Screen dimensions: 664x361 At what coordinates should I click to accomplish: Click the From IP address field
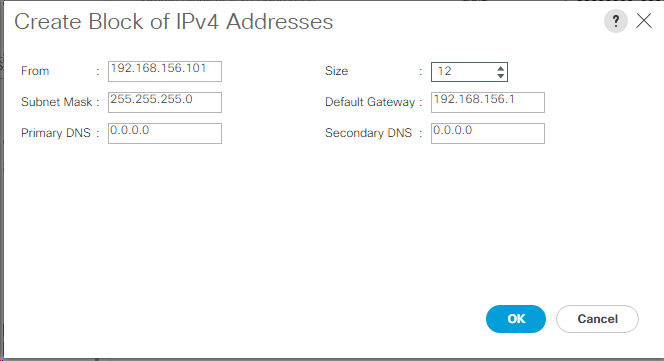pyautogui.click(x=165, y=71)
